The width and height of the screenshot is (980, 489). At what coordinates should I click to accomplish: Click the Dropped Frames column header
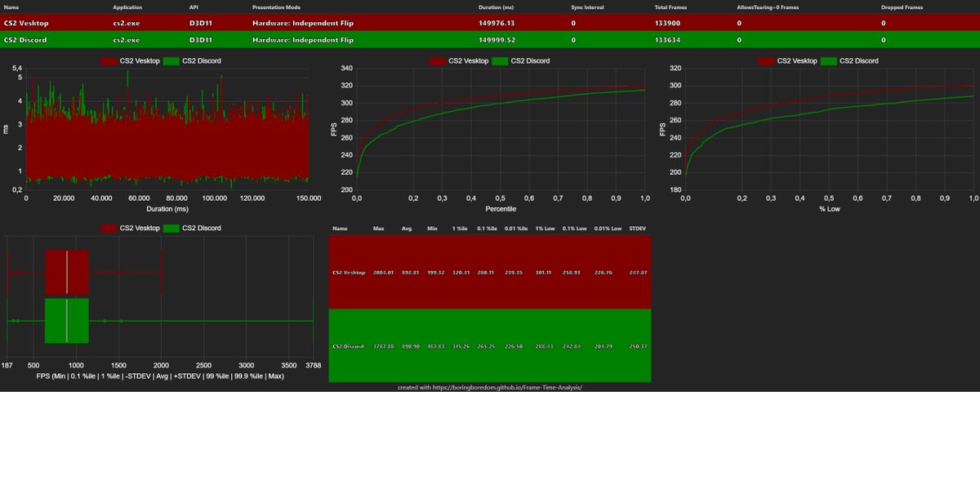(x=902, y=7)
